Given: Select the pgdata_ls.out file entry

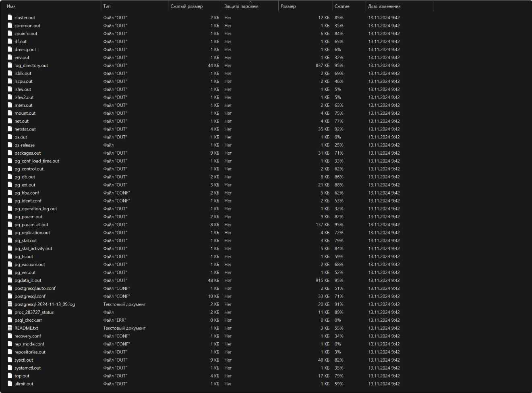Looking at the screenshot, I should point(28,280).
